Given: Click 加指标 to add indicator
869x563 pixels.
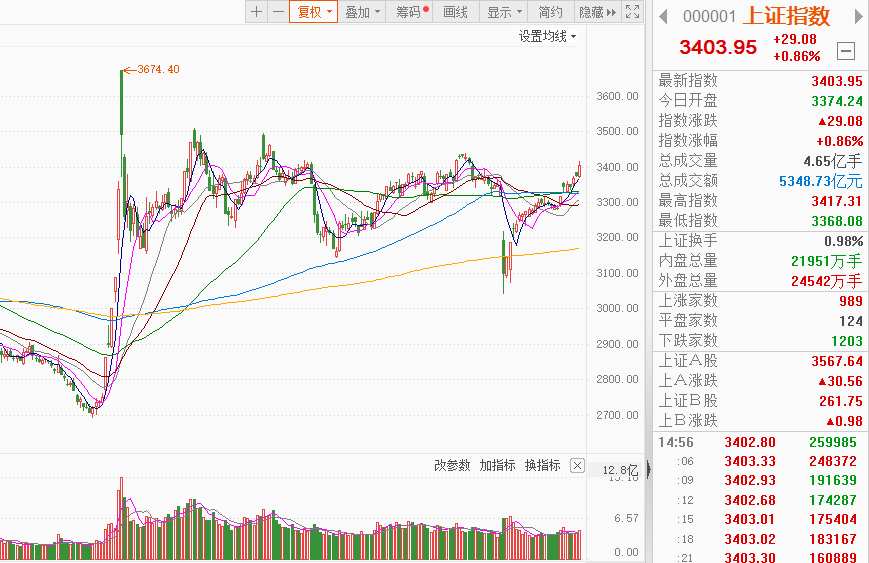Looking at the screenshot, I should click(497, 465).
